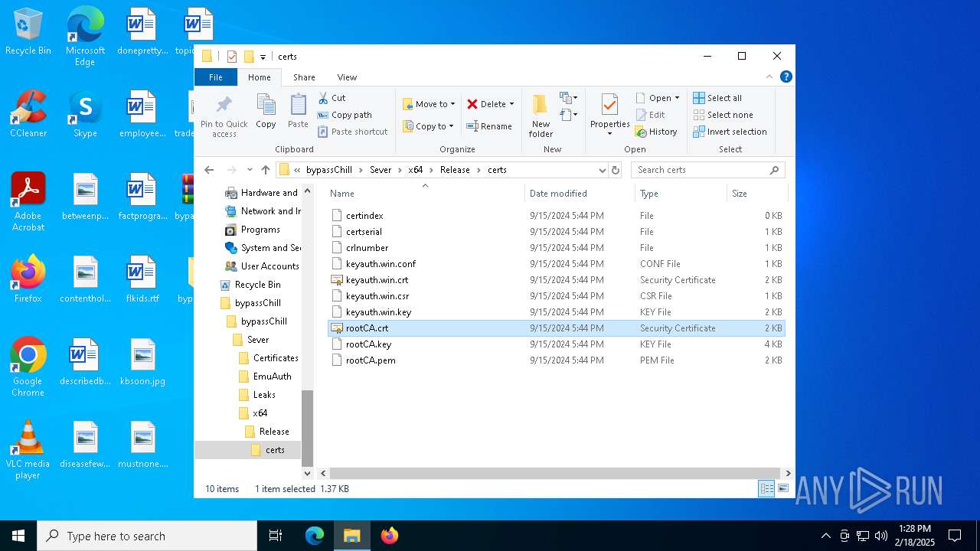Viewport: 980px width, 551px height.
Task: Open Task View on taskbar
Action: click(276, 536)
